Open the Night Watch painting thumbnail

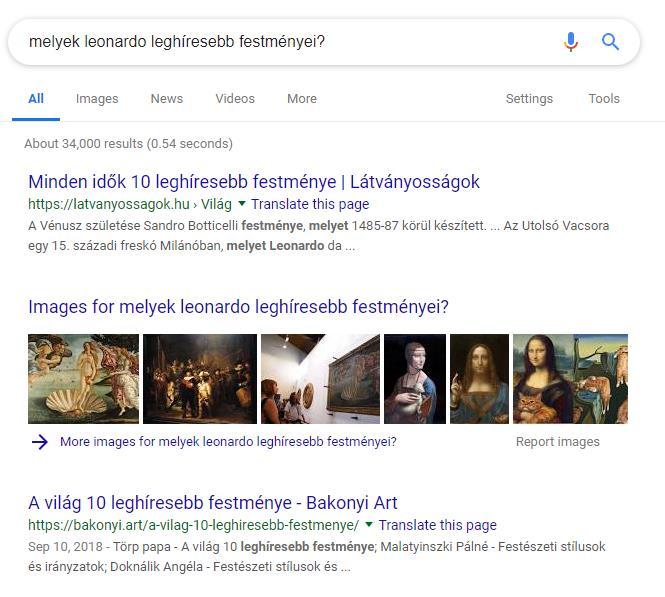(200, 379)
